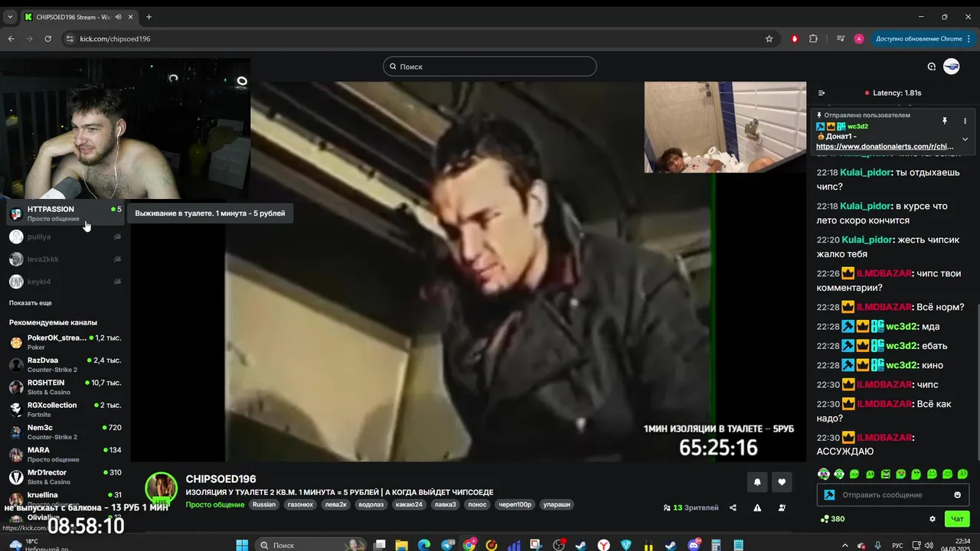Open RGXcollection recommended channel
The width and height of the screenshot is (980, 551).
tap(65, 409)
